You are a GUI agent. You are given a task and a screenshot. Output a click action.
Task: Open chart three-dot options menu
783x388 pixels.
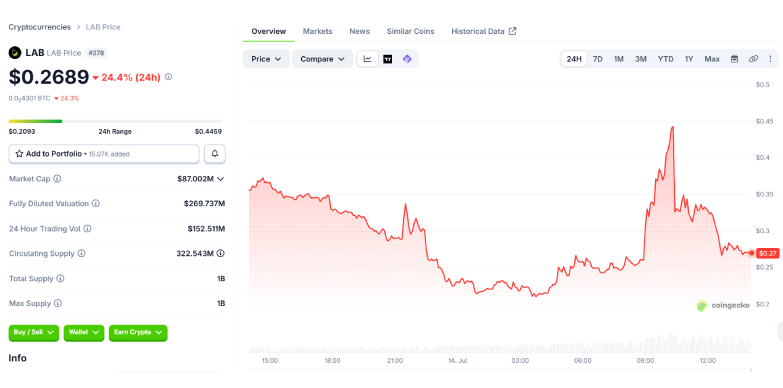coord(771,59)
